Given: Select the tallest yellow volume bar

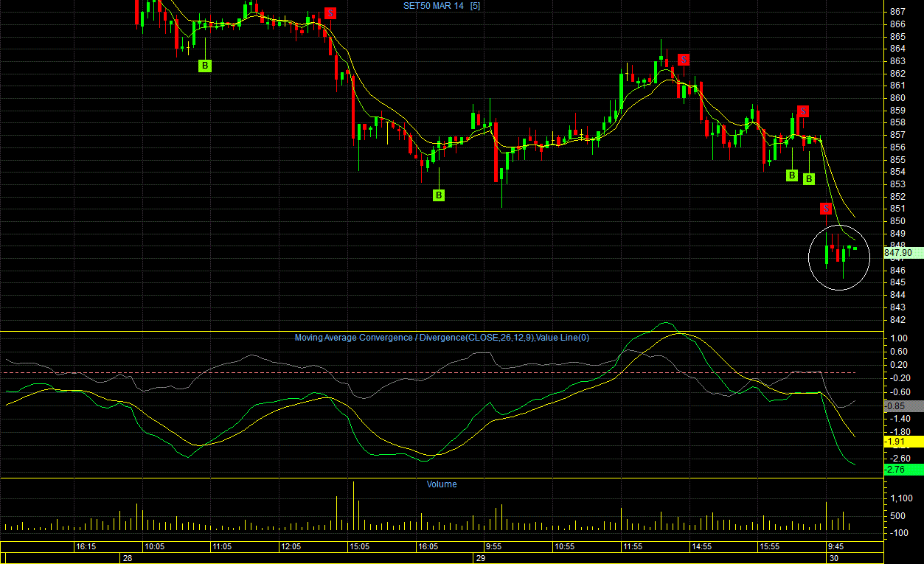Looking at the screenshot, I should pyautogui.click(x=353, y=506).
